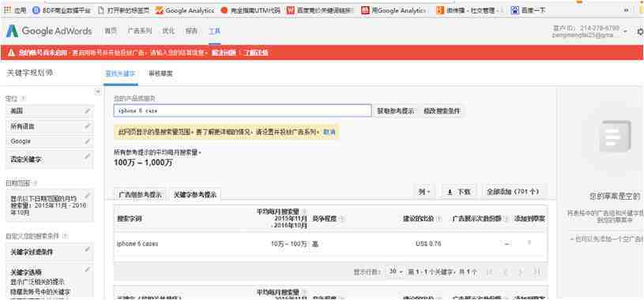
Task: Add iphone 6 cases to draft via arrow icon
Action: point(529,243)
